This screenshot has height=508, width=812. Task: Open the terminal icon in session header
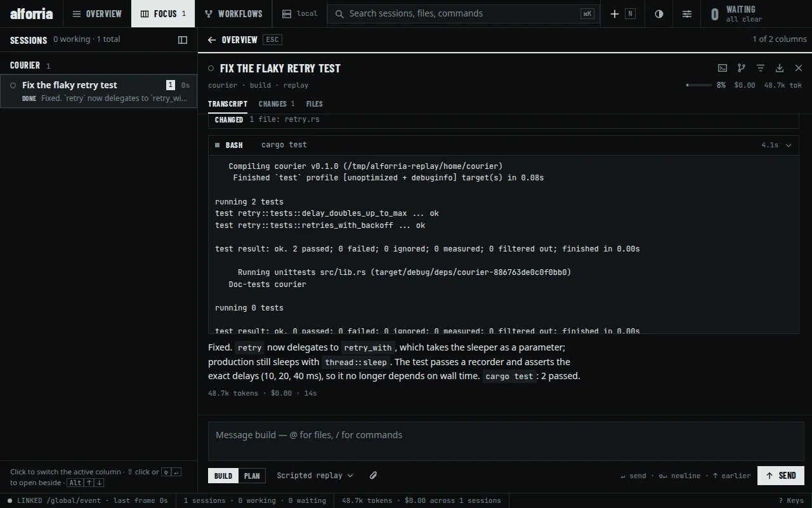point(723,68)
